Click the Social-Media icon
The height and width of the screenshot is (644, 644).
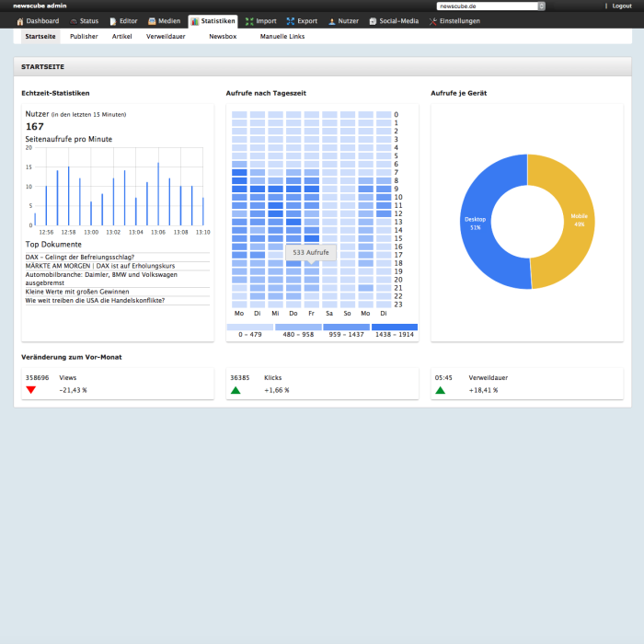tap(373, 21)
